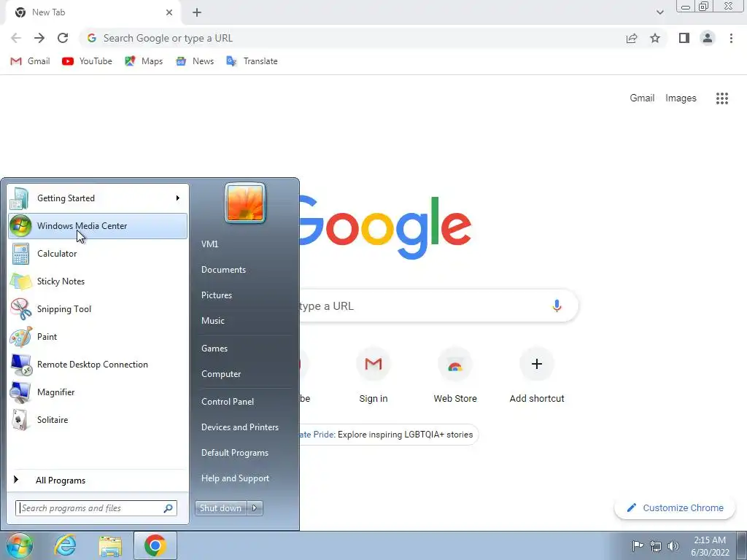Open Internet Explorer from taskbar

click(x=65, y=545)
